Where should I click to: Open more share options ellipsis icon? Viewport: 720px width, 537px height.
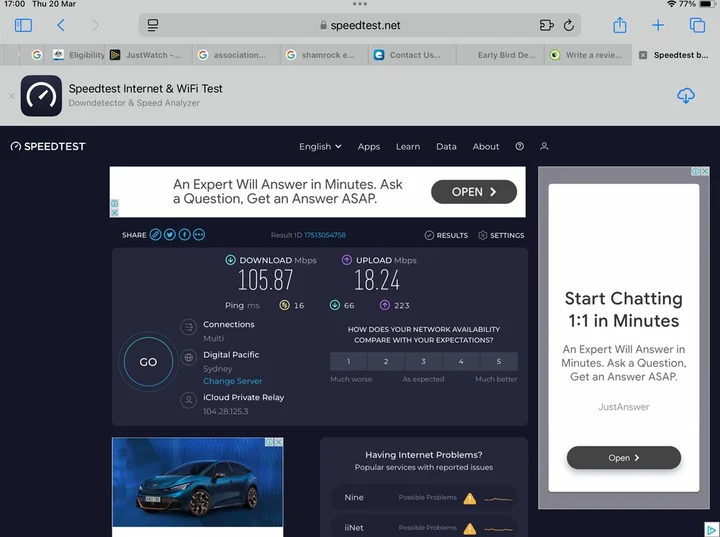(199, 235)
